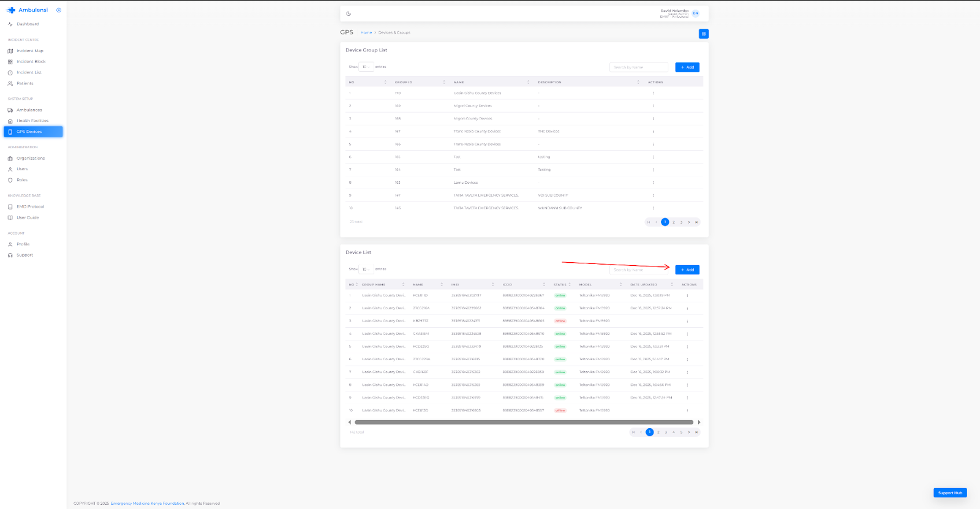980x509 pixels.
Task: Open actions menu for device KBZ977Z
Action: coord(687,321)
